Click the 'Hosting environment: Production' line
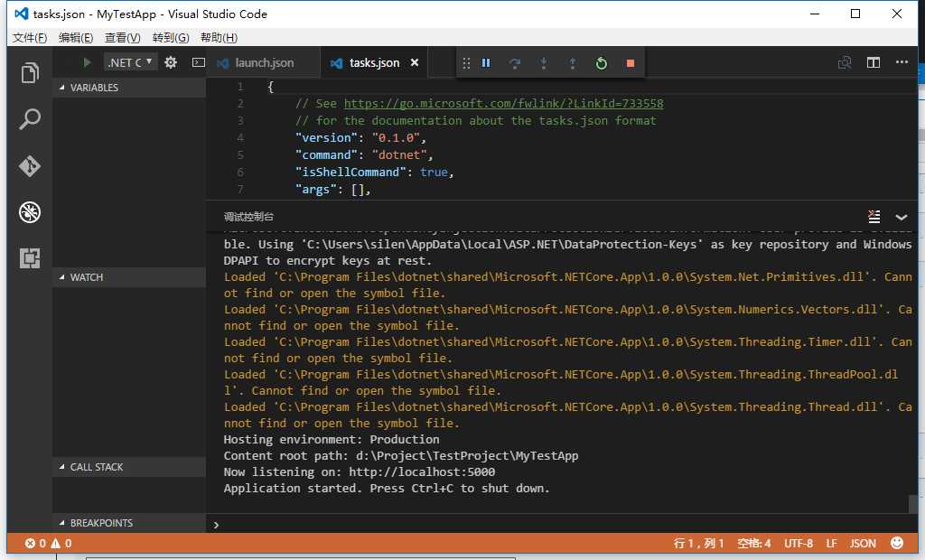The image size is (925, 560). [332, 440]
